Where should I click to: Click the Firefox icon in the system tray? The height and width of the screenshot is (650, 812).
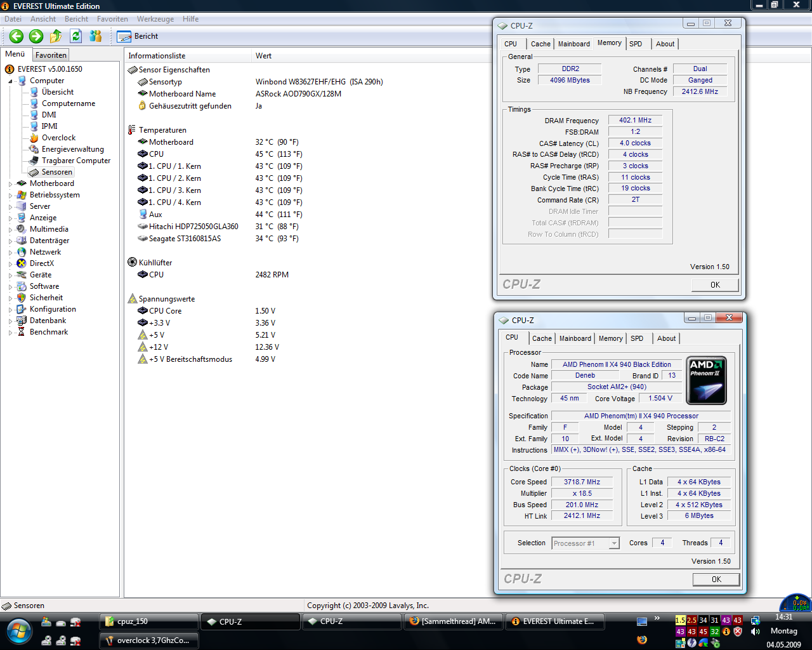pyautogui.click(x=642, y=639)
